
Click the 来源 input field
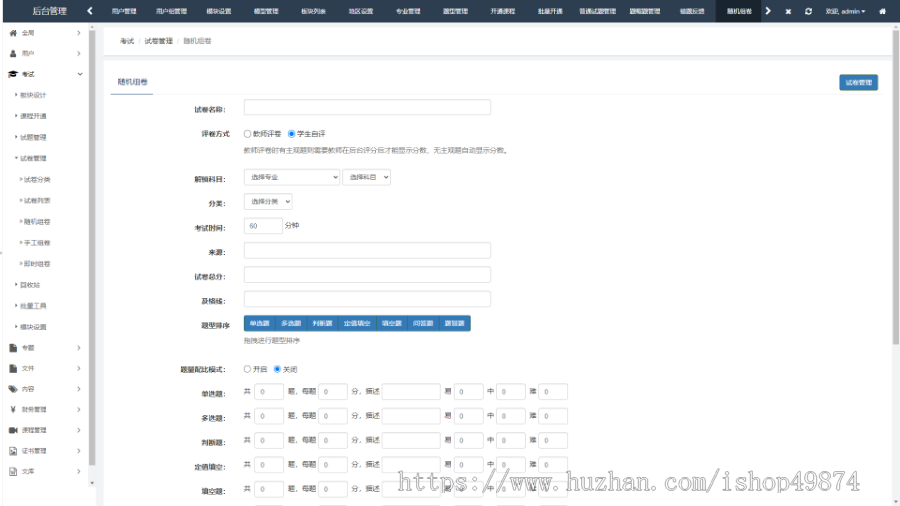pyautogui.click(x=367, y=250)
